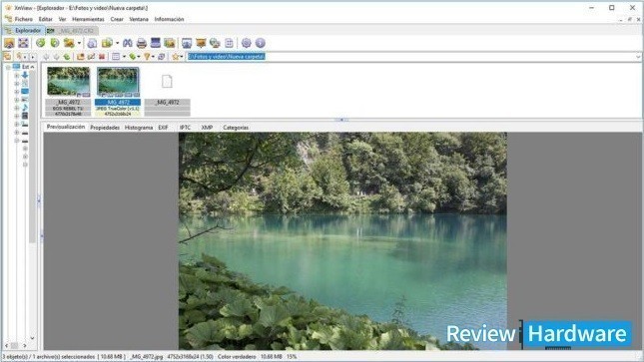Expand the top folder tree node
The width and height of the screenshot is (644, 362).
pos(8,67)
